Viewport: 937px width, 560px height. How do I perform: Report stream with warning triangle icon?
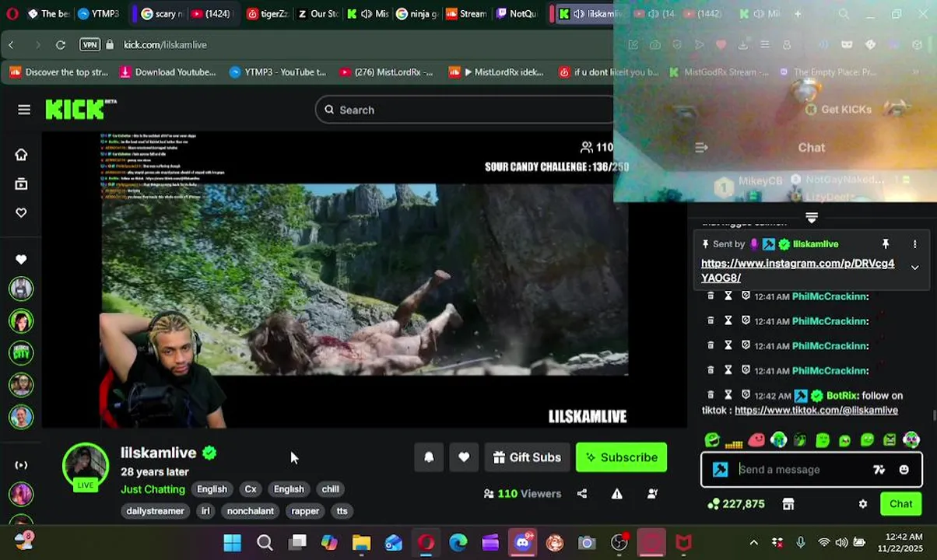click(617, 493)
